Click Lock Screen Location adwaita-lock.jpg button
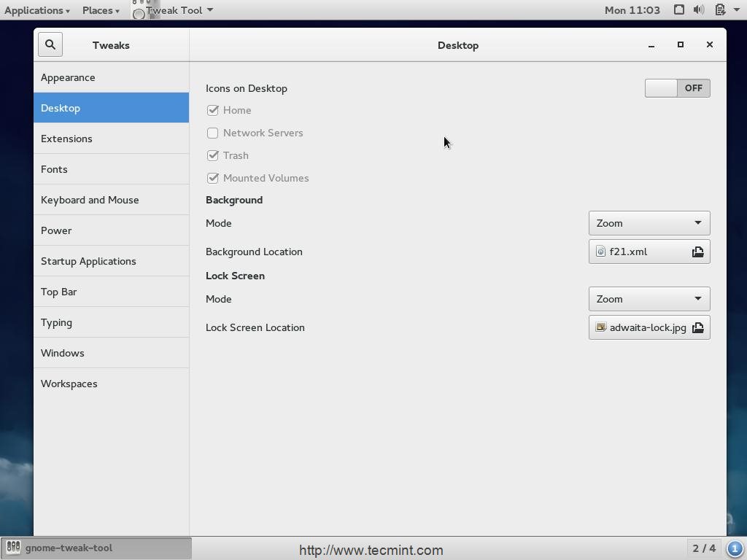This screenshot has height=560, width=747. click(x=649, y=327)
